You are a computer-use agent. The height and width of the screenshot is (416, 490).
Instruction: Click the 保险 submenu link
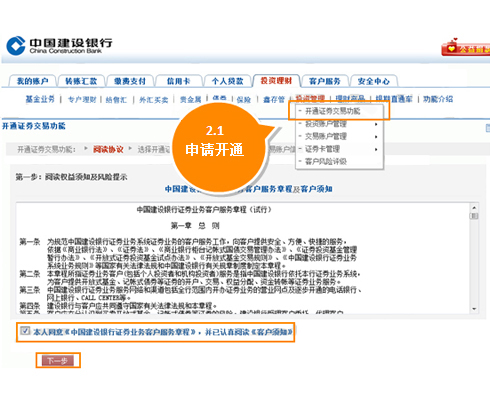pos(244,100)
